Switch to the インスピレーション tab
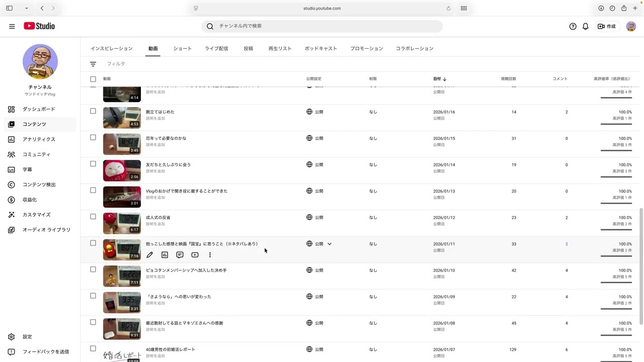 (112, 49)
